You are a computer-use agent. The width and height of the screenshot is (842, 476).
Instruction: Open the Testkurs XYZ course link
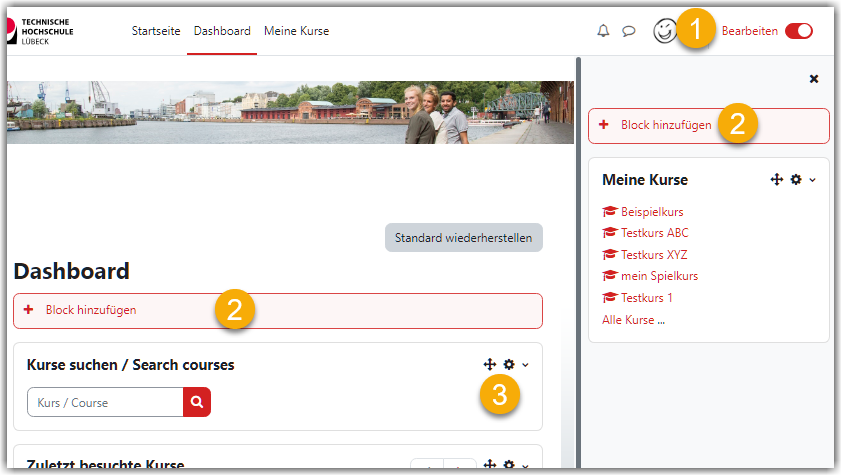tap(654, 254)
